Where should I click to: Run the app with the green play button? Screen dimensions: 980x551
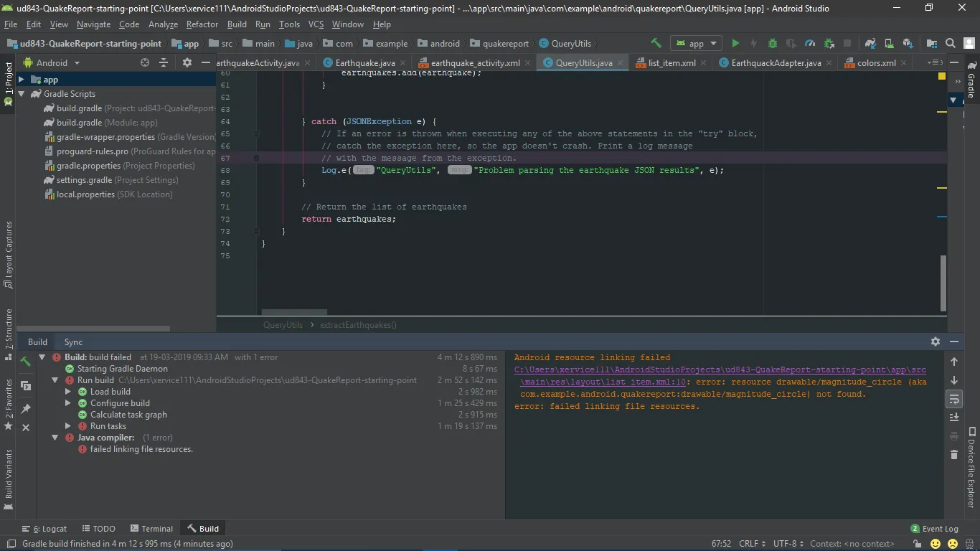click(x=735, y=44)
